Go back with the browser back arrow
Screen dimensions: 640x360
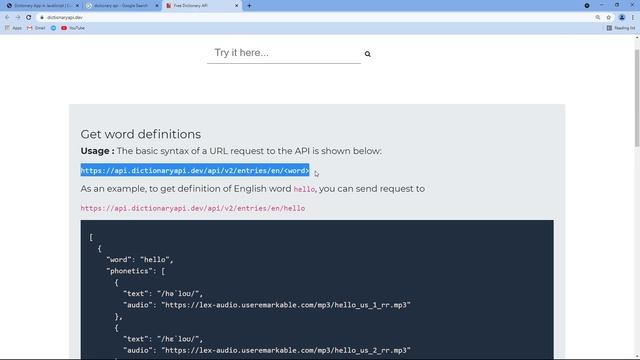[7, 18]
